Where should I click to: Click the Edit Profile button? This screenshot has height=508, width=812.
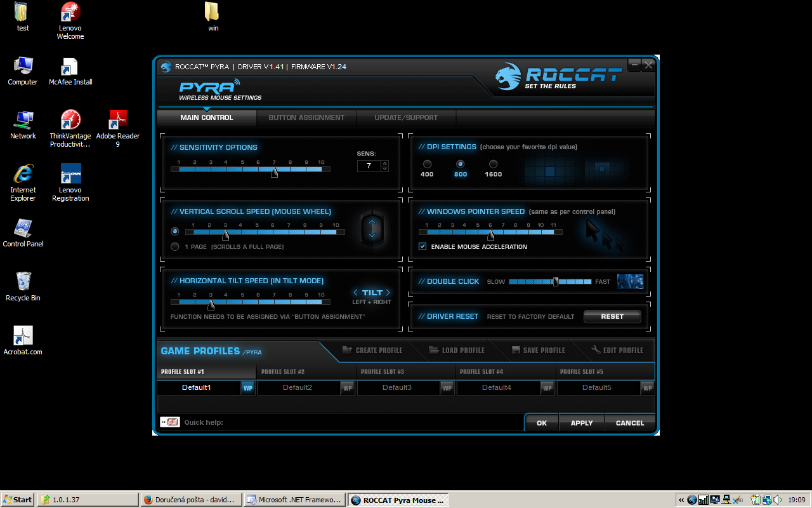617,350
